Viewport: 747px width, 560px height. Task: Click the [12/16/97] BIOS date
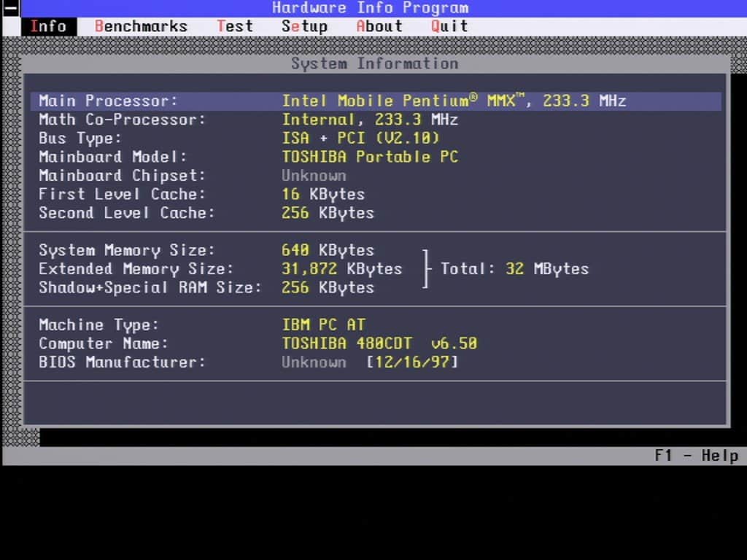coord(413,362)
